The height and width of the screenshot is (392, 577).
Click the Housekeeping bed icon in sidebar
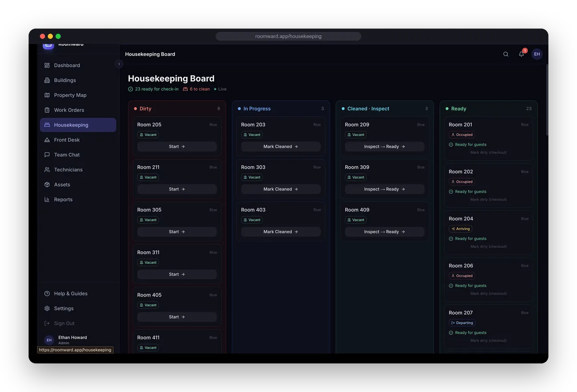click(47, 125)
